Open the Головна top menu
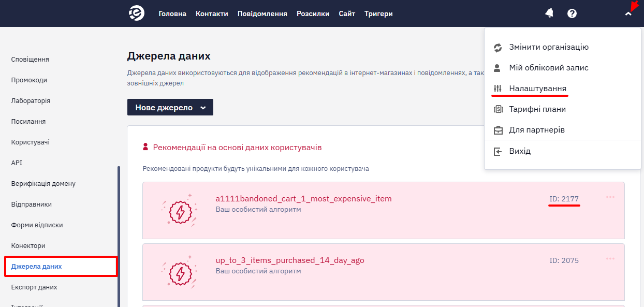Image resolution: width=644 pixels, height=307 pixels. click(x=172, y=13)
